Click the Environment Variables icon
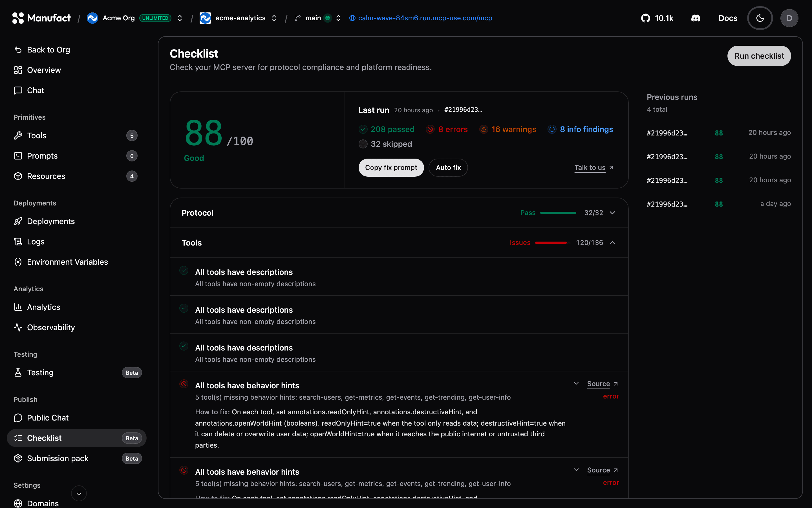This screenshot has height=508, width=812. tap(18, 262)
